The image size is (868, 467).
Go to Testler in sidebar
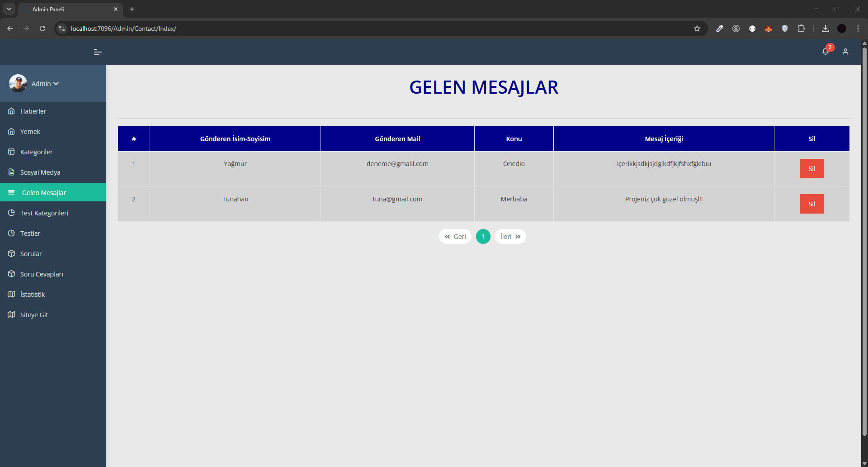30,233
